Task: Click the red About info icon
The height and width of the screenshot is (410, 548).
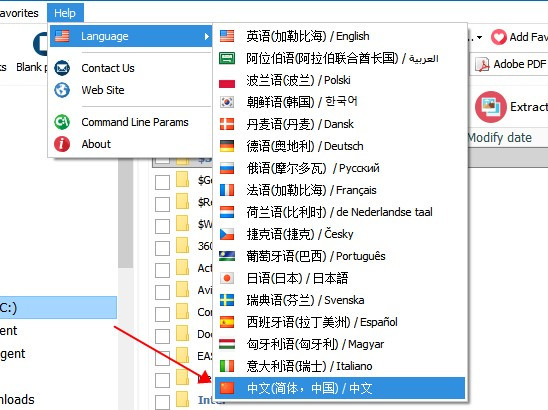Action: 62,144
